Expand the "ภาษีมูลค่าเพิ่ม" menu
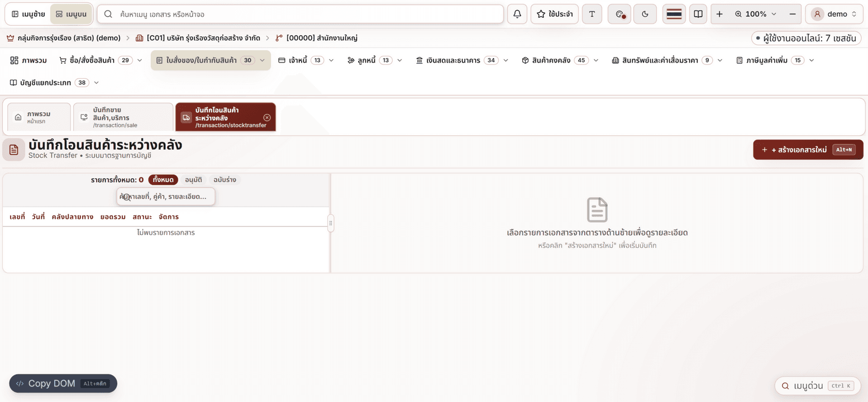868x402 pixels. pos(775,60)
